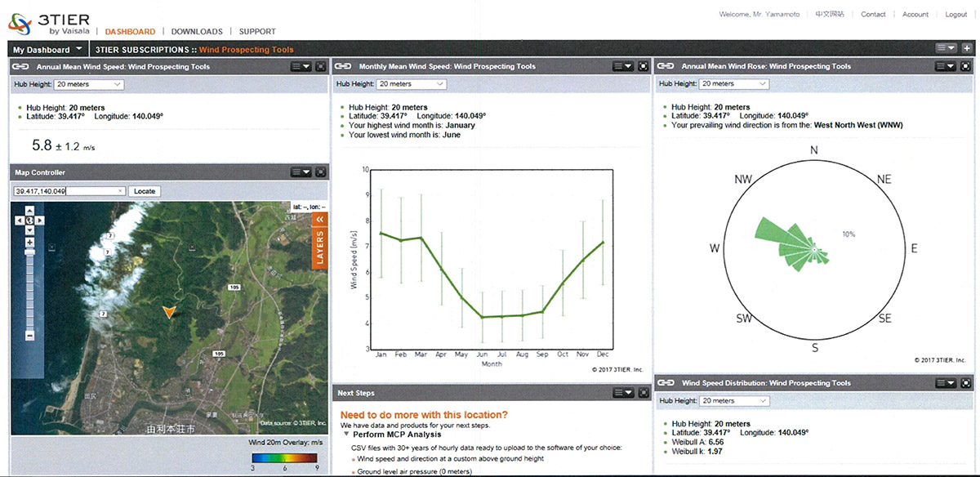Open options menu of Monthly Mean Wind Speed panel
This screenshot has height=477, width=980.
pos(624,66)
